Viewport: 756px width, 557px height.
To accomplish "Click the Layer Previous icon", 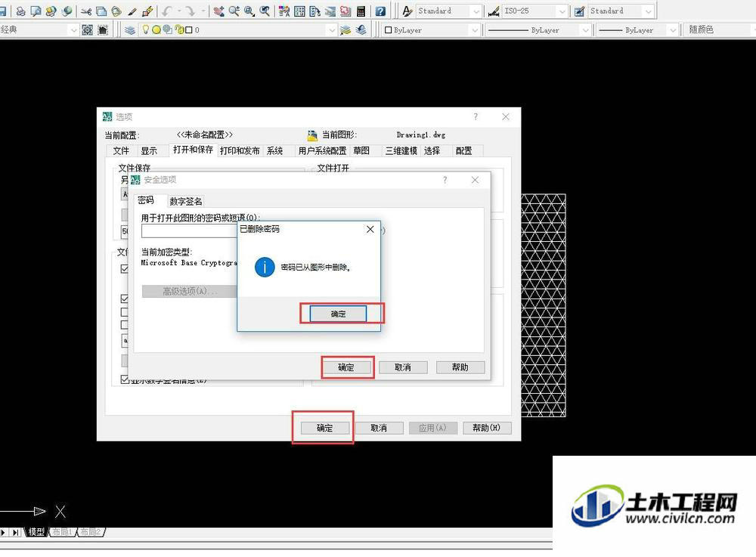I will (361, 30).
